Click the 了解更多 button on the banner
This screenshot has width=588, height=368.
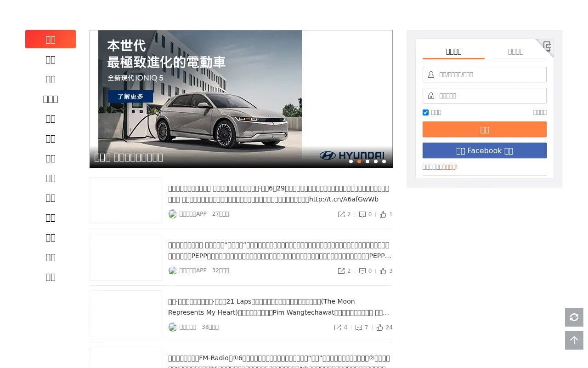coord(130,97)
